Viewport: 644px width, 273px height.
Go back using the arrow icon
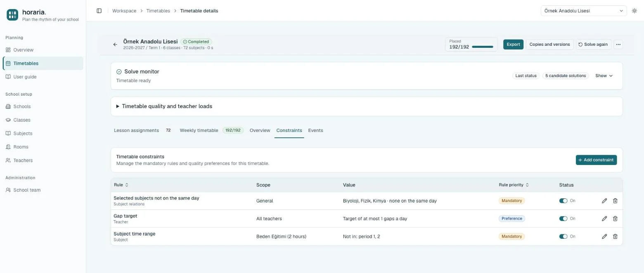(115, 45)
